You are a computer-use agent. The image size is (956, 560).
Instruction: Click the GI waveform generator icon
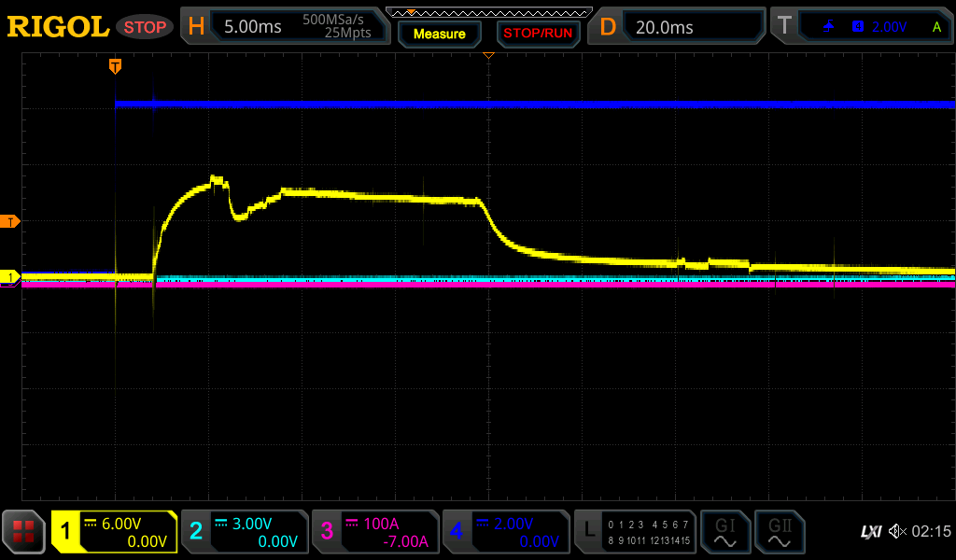725,532
